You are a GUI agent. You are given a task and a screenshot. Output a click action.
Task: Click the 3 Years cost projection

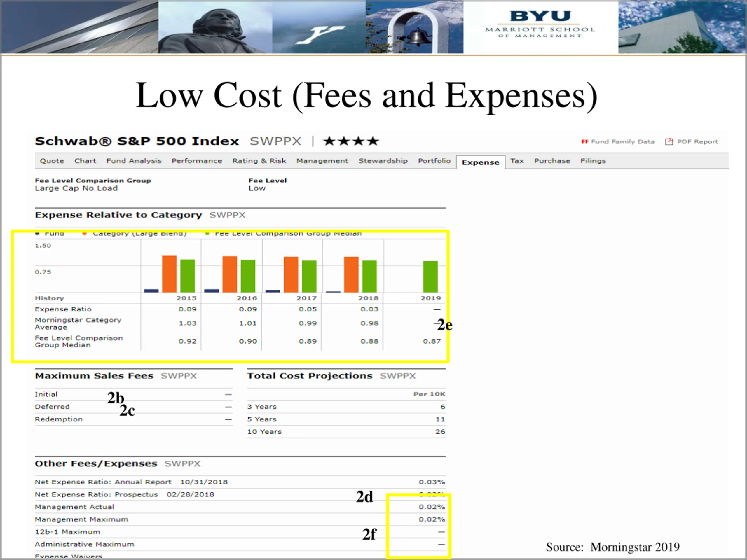tap(346, 407)
